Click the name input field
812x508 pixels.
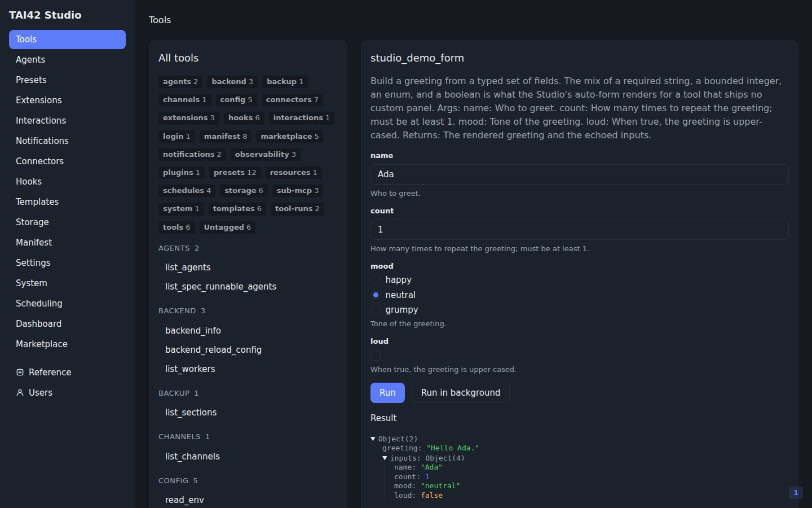[580, 174]
